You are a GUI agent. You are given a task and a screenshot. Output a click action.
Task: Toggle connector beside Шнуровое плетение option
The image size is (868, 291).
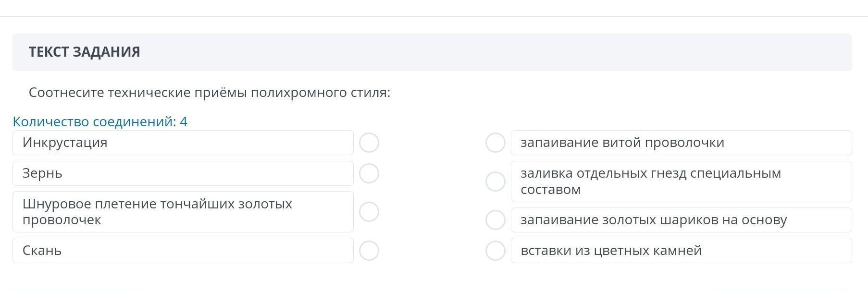click(369, 212)
